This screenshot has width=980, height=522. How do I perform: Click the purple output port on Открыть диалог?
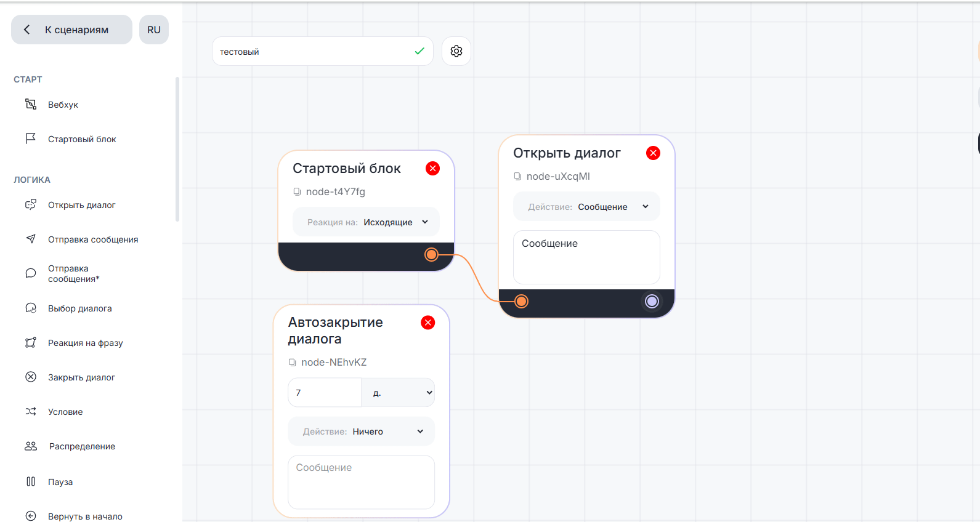pyautogui.click(x=652, y=301)
